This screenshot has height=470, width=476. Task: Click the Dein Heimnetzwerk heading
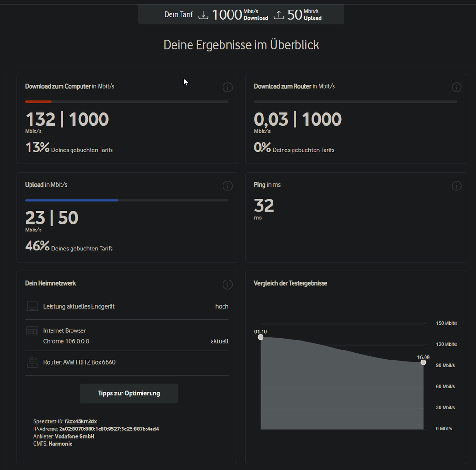point(51,283)
